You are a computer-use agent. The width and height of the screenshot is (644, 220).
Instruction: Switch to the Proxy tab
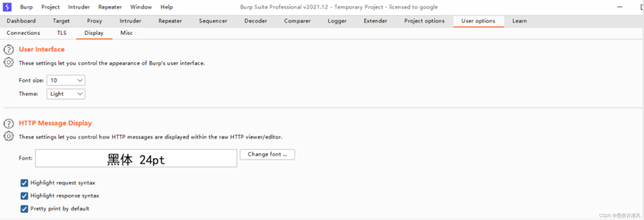click(x=94, y=21)
